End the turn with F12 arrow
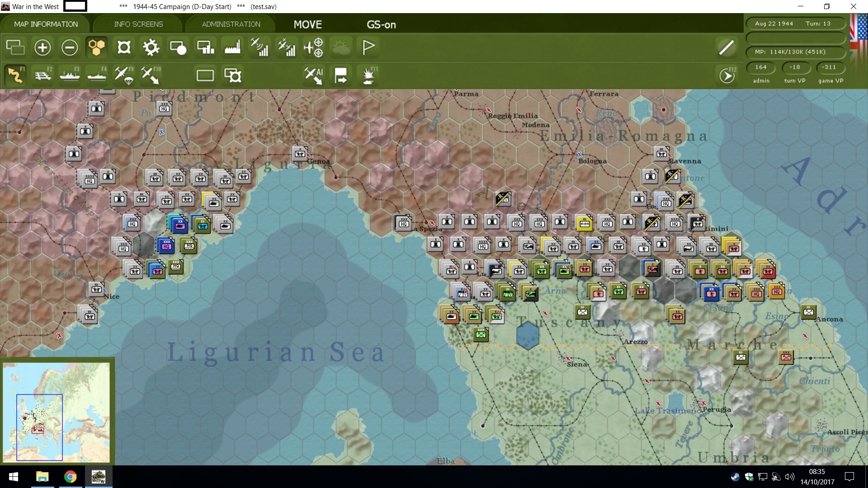Viewport: 868px width, 488px height. point(727,75)
